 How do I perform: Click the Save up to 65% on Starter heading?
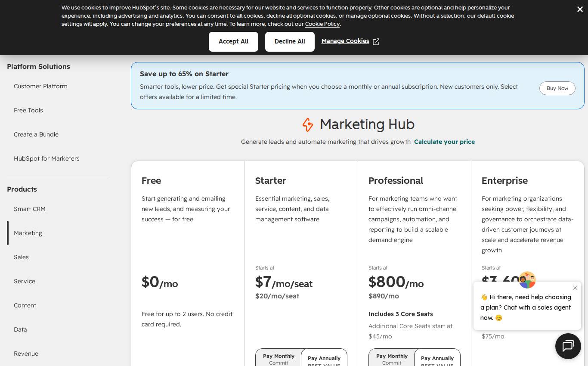click(184, 74)
